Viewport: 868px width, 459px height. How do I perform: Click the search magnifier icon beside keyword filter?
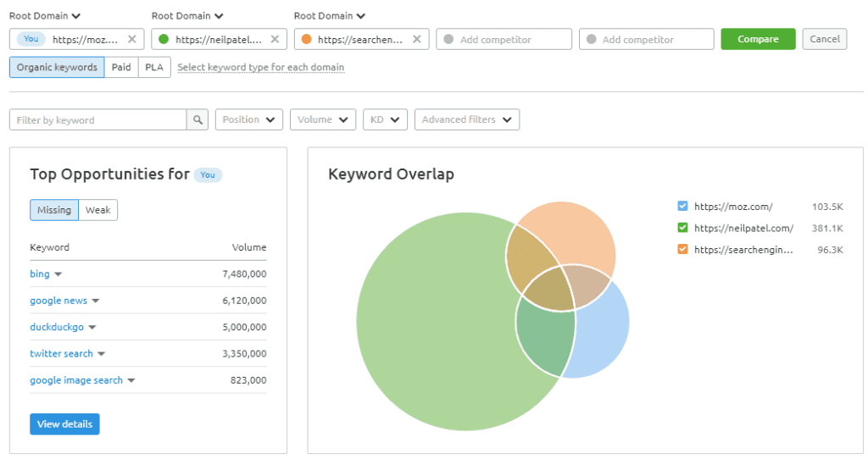click(x=198, y=119)
